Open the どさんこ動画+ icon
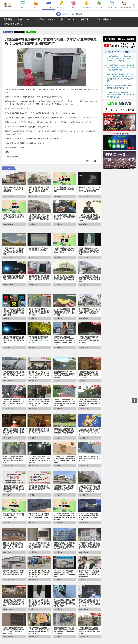The height and width of the screenshot is (644, 138). 124,5
